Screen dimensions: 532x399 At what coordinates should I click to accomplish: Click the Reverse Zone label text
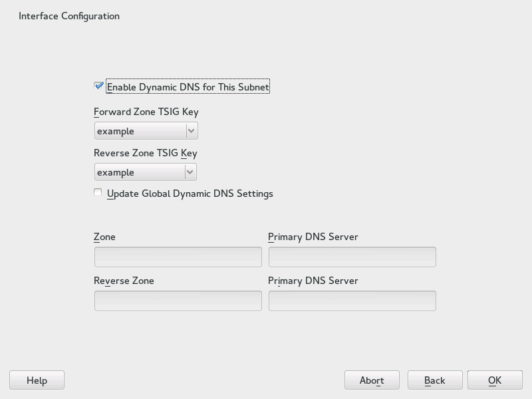[x=124, y=281]
